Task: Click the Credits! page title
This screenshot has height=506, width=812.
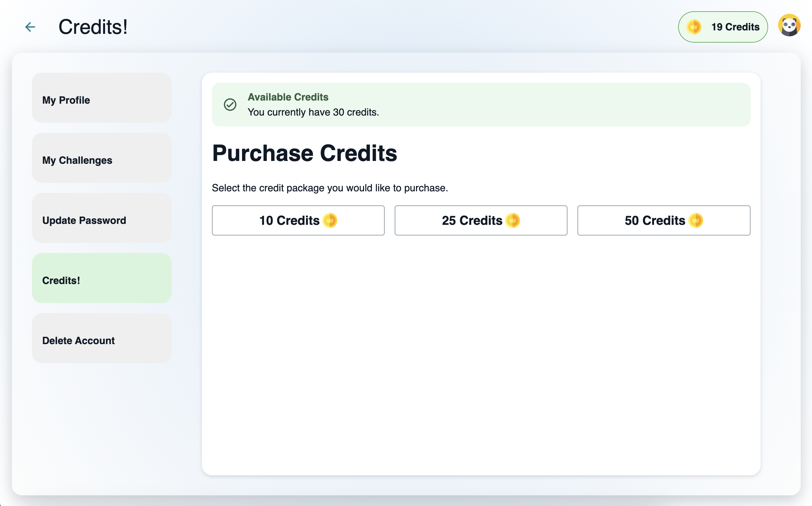Action: click(x=93, y=27)
